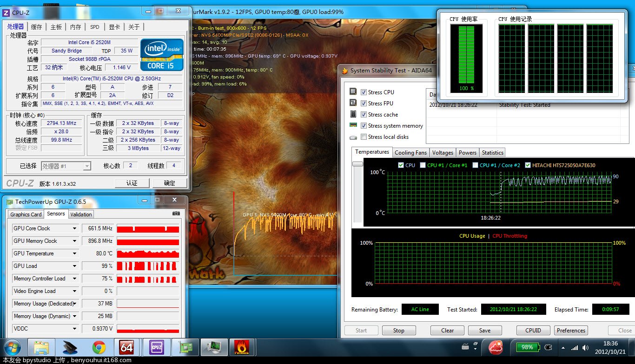Click the Stress local disks drive icon
Image resolution: width=635 pixels, height=364 pixels.
(x=353, y=137)
